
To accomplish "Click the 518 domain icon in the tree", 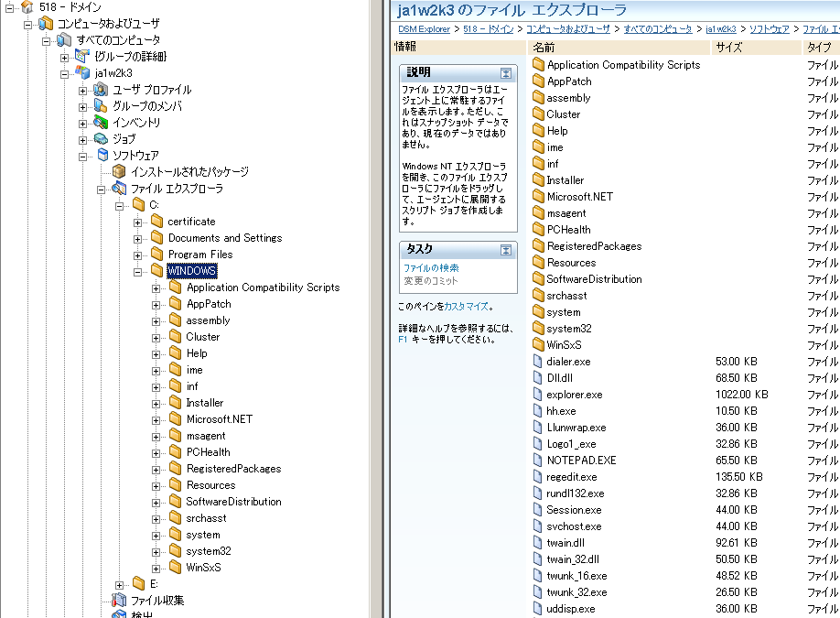I will 27,7.
